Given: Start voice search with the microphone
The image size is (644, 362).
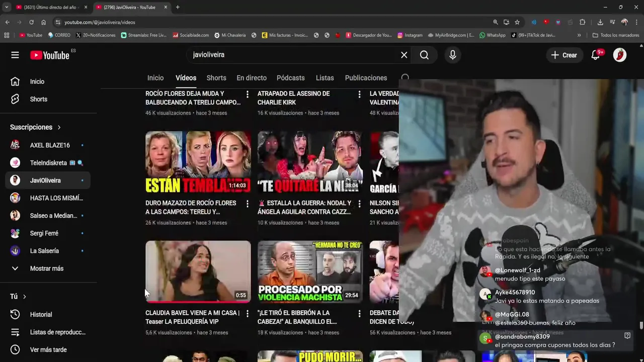Looking at the screenshot, I should click(453, 55).
